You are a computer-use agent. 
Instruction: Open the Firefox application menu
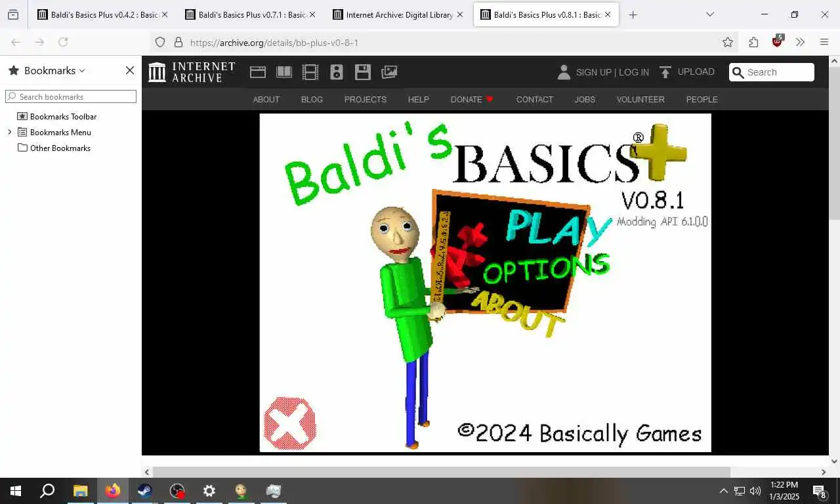click(824, 42)
